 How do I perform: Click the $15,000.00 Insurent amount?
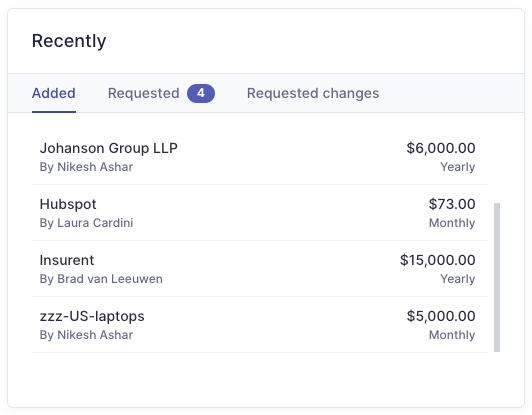coord(438,260)
